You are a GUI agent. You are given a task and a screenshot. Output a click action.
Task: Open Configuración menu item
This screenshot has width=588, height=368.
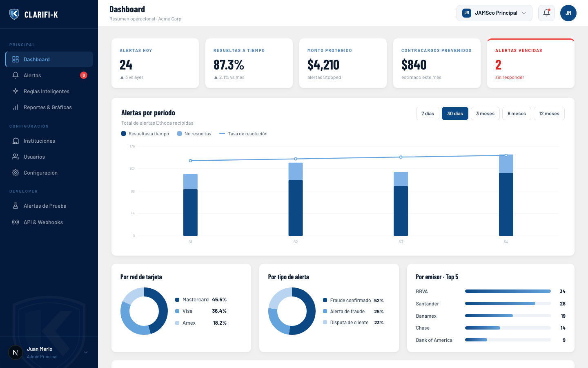pos(49,173)
